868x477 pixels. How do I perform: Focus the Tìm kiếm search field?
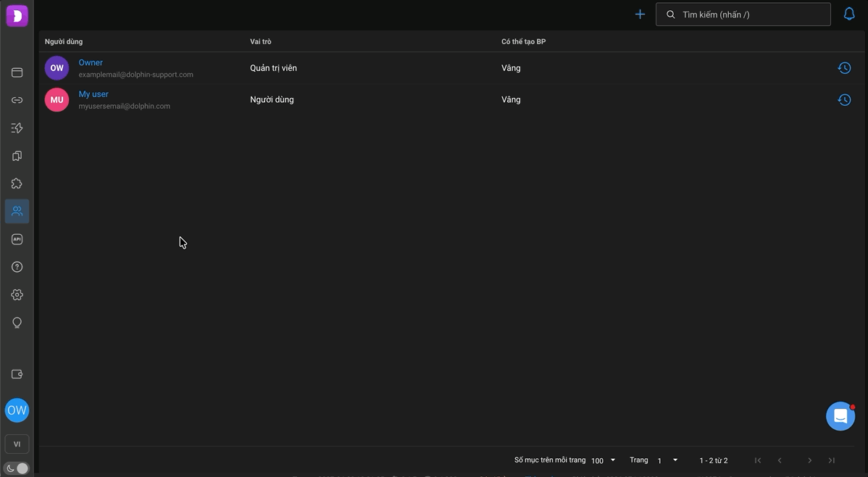[743, 14]
